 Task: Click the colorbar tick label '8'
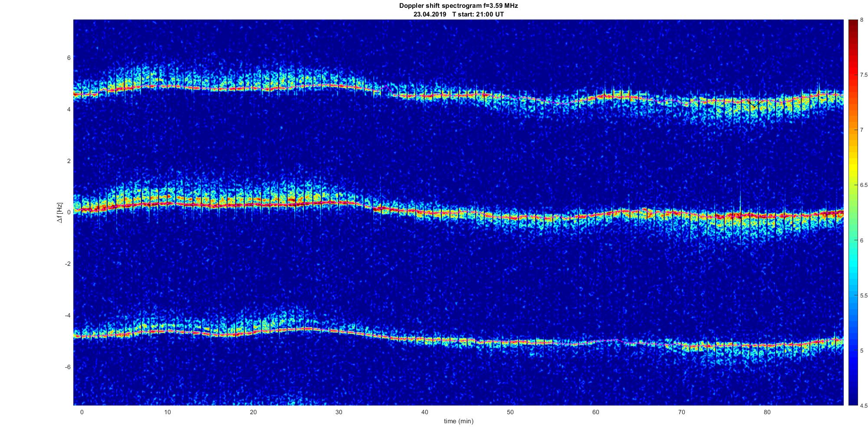click(861, 20)
